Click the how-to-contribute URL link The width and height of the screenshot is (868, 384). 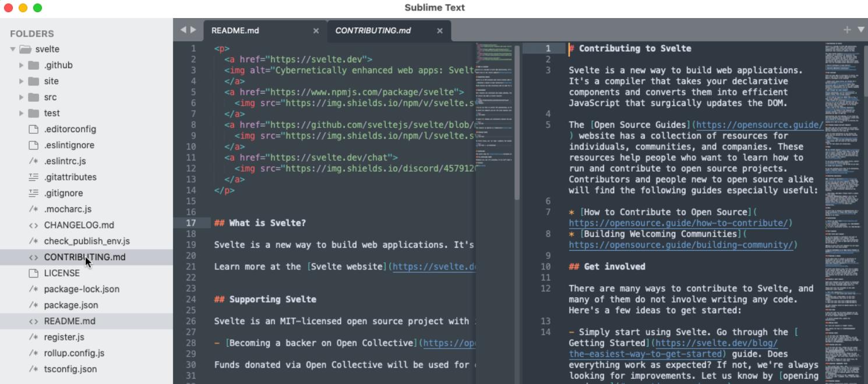[x=679, y=223]
